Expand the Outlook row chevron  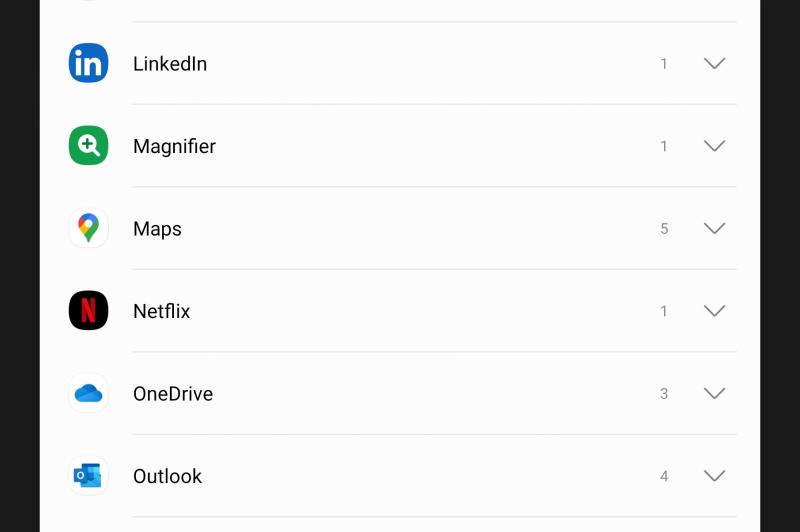pyautogui.click(x=714, y=476)
